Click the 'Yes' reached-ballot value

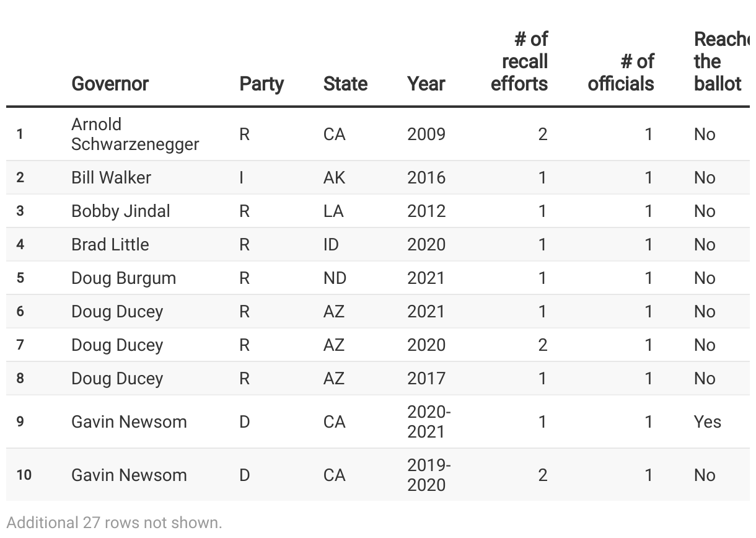[x=707, y=422]
